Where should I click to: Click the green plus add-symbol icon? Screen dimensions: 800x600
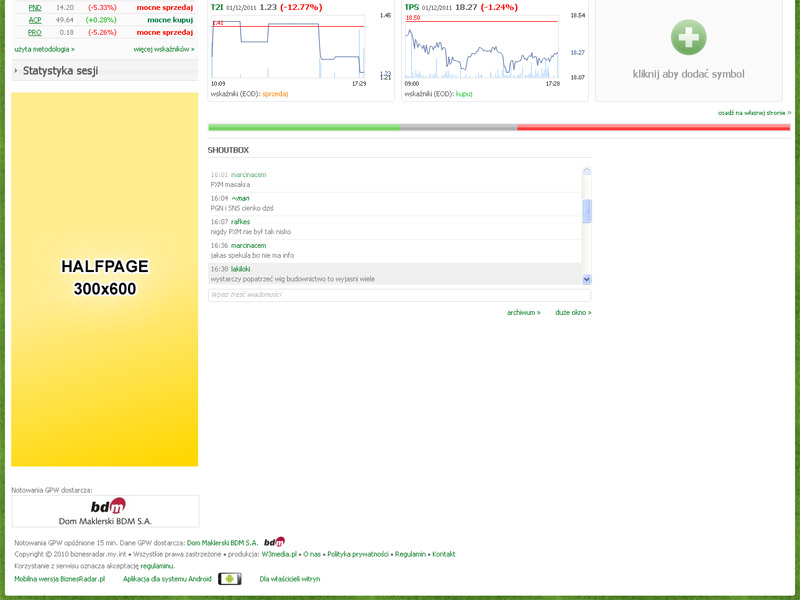[x=688, y=37]
